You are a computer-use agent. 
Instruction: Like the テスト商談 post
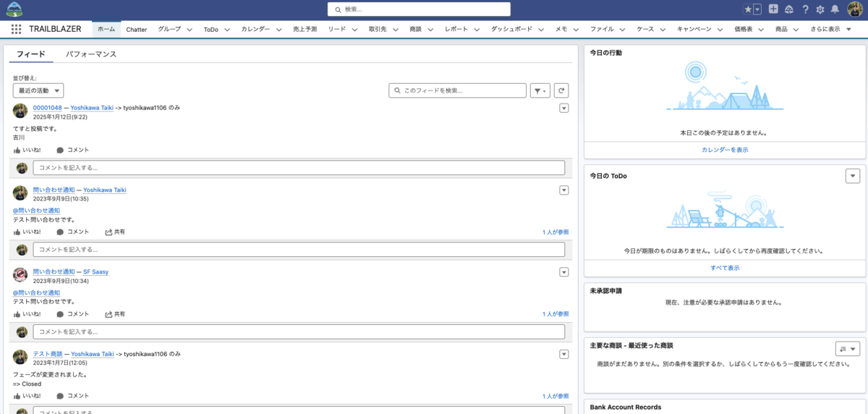click(x=27, y=396)
